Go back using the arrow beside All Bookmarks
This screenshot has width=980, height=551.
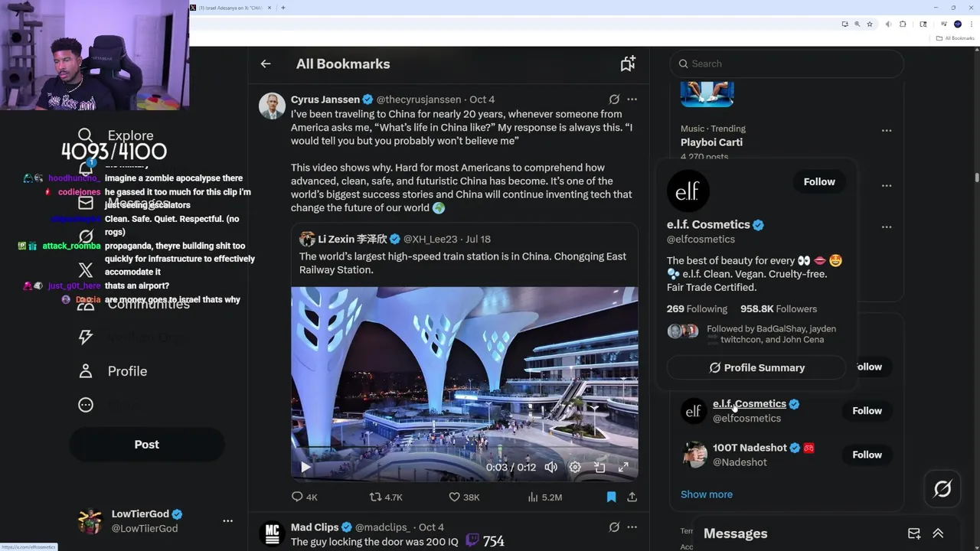click(266, 64)
